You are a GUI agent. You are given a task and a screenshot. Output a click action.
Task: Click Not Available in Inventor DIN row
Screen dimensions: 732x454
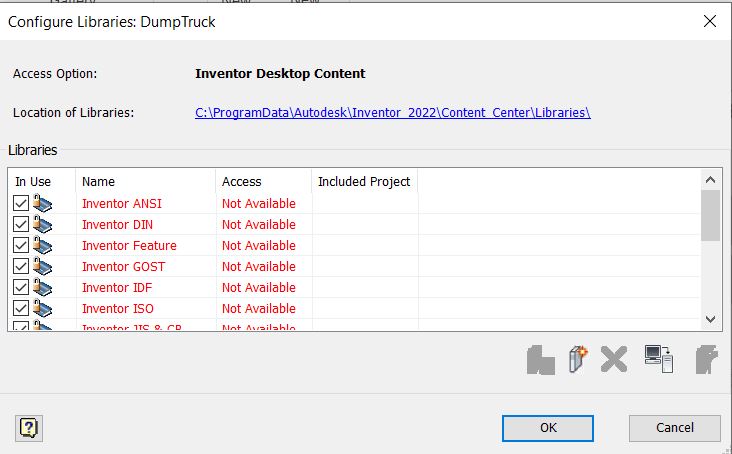pos(259,224)
